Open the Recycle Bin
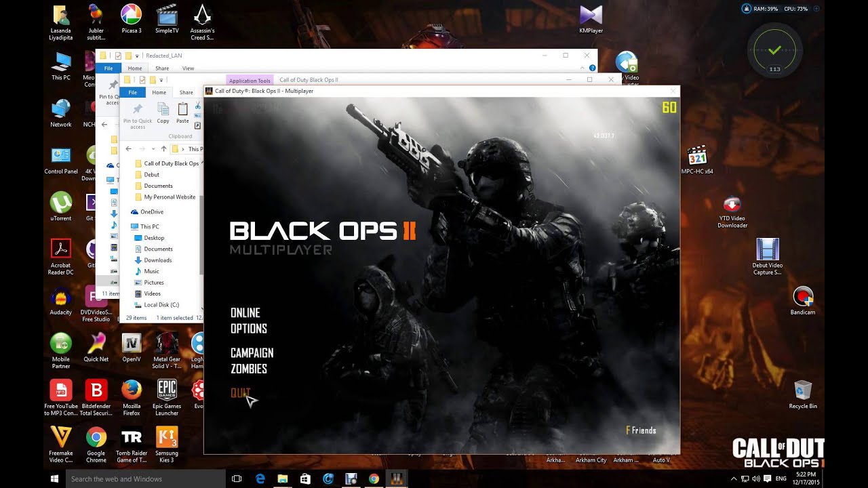 803,394
